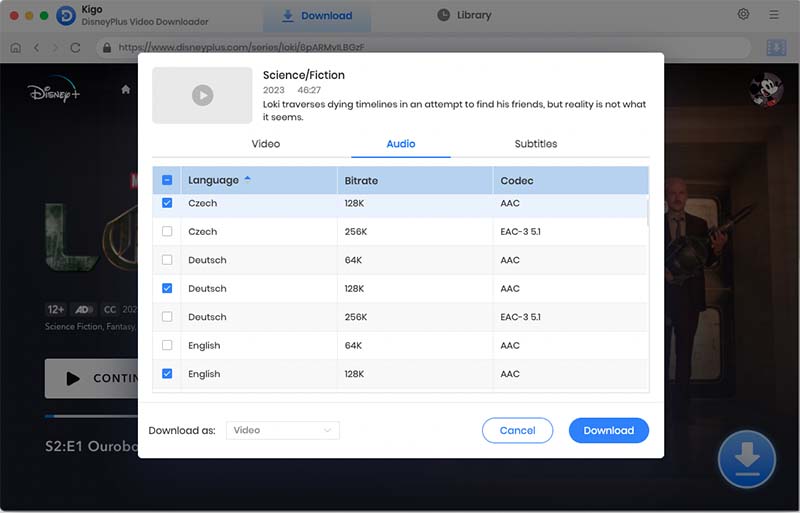Screen dimensions: 800x513
Task: Click the lock icon in address bar
Action: [107, 47]
